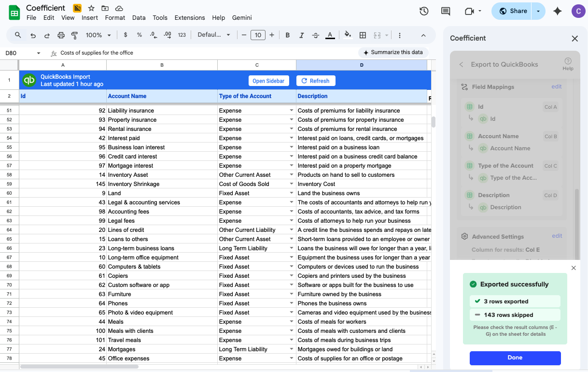
Task: Expand the font family dropdown
Action: point(214,35)
